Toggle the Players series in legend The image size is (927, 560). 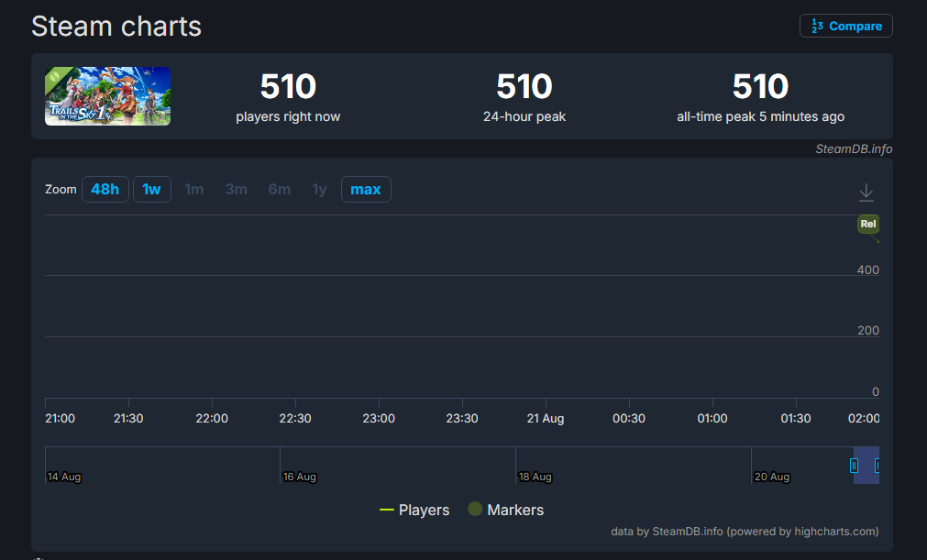tap(414, 510)
